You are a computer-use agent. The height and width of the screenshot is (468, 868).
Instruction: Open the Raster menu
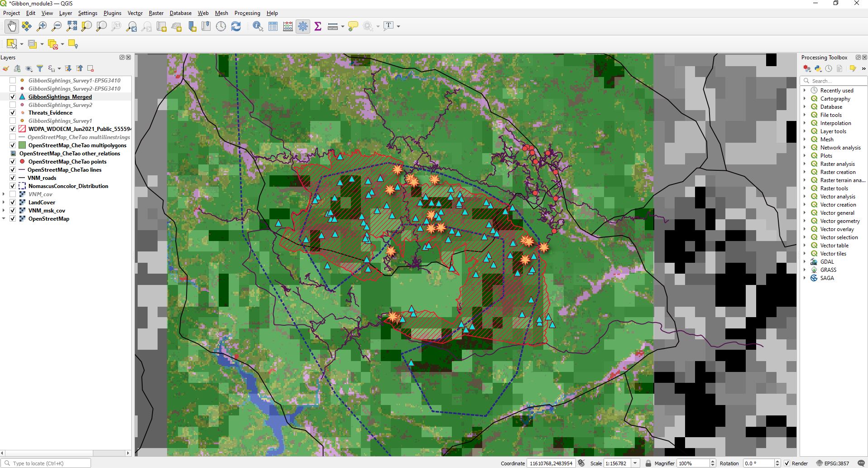[156, 13]
